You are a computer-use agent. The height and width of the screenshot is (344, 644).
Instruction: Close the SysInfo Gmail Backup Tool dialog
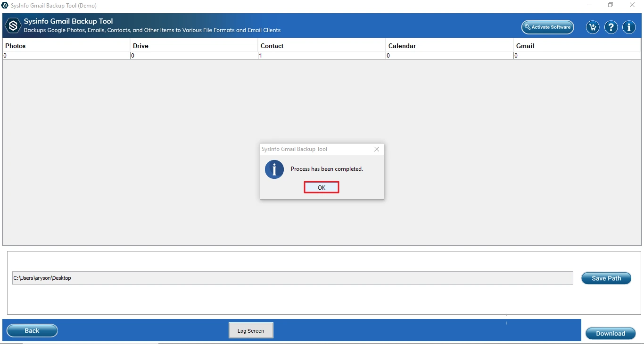tap(376, 149)
